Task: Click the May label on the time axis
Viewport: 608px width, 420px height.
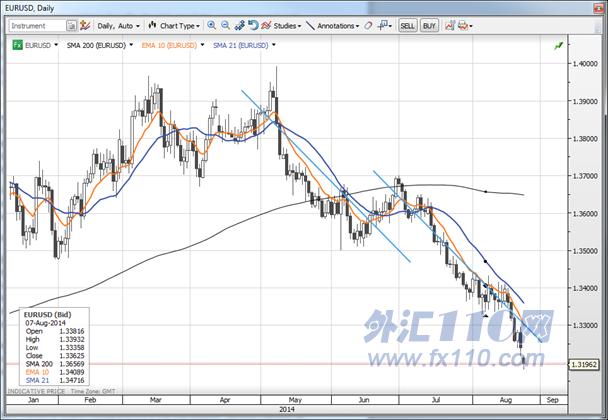Action: [295, 400]
